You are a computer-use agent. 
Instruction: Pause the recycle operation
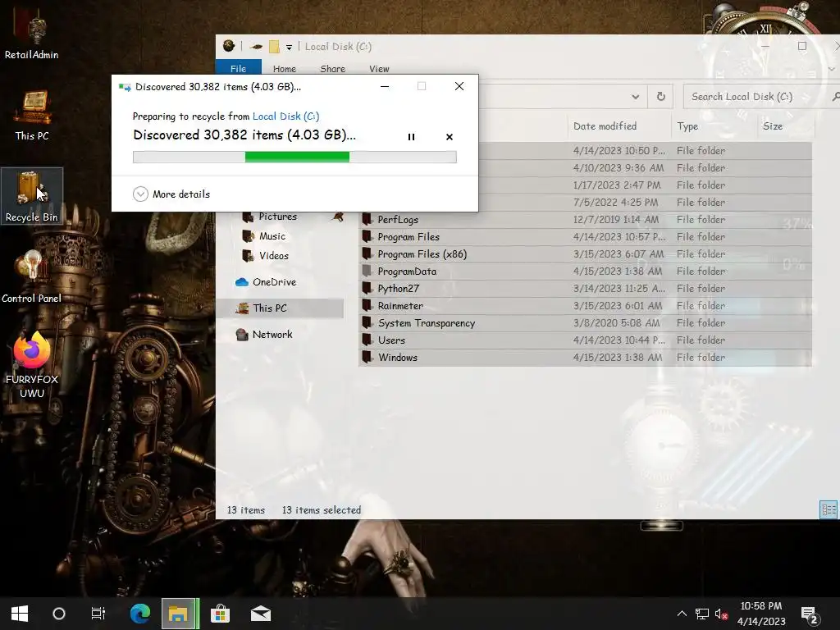[x=412, y=137]
